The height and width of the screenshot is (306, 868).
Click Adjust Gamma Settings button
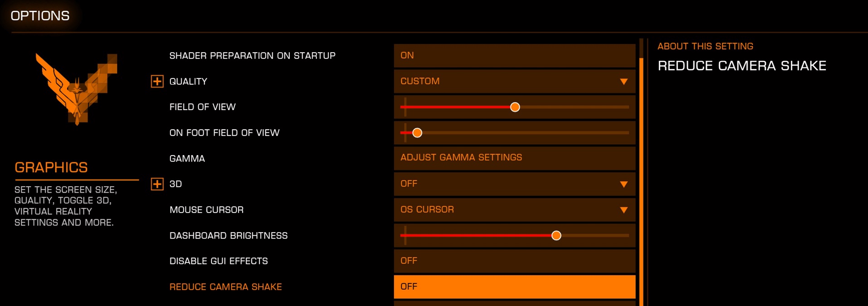tap(514, 158)
